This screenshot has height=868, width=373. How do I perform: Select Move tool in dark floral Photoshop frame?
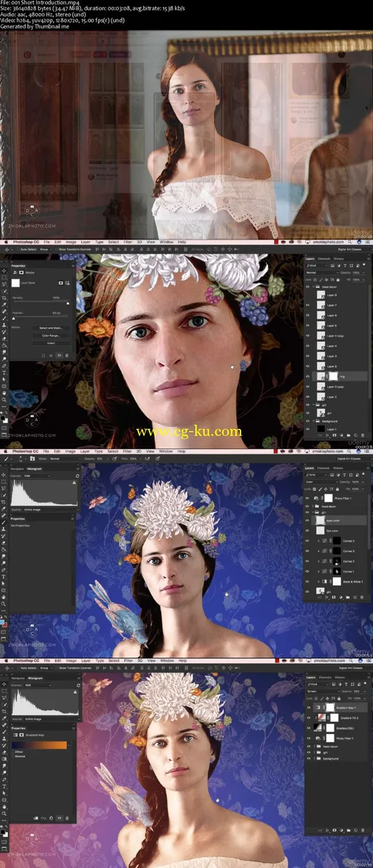click(4, 271)
